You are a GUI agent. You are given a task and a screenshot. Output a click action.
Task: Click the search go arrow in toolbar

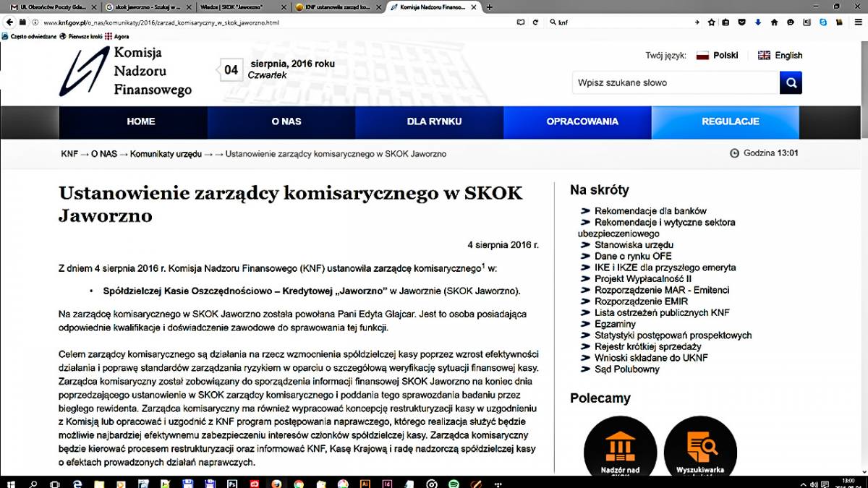[x=697, y=22]
